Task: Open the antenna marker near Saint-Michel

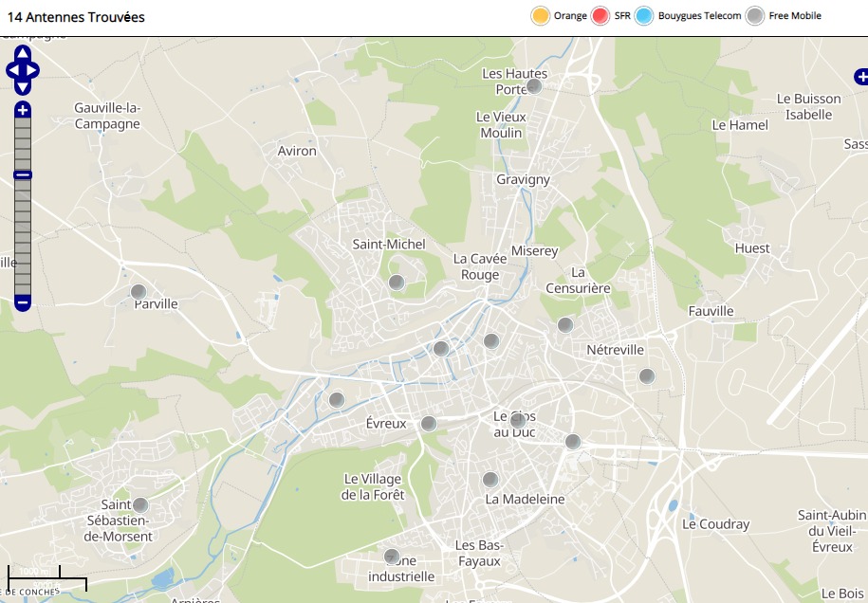Action: pos(397,282)
